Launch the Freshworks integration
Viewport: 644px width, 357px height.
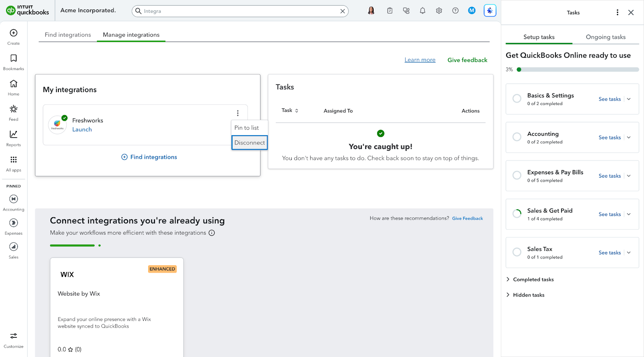point(82,130)
